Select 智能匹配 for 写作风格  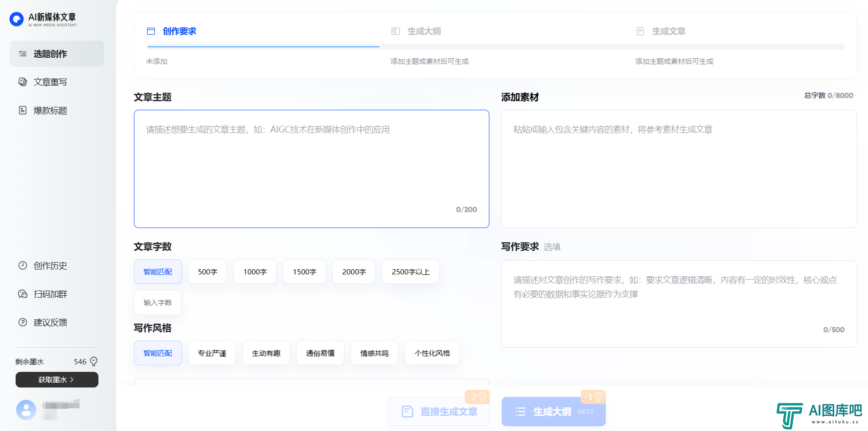(158, 353)
